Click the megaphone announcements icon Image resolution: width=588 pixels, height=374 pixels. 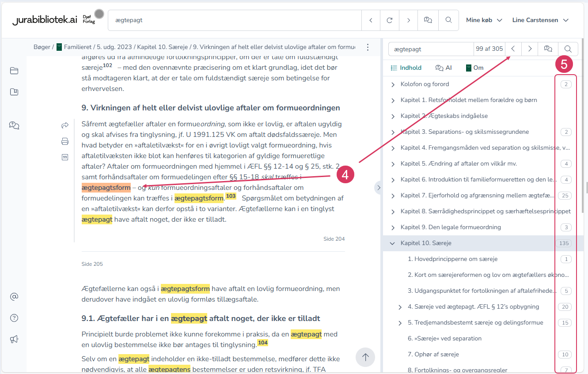[14, 339]
